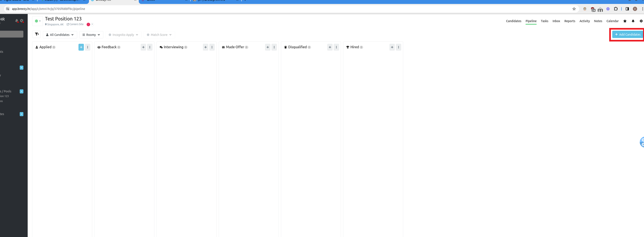This screenshot has width=644, height=237.
Task: View the Activity tab
Action: coord(584,21)
